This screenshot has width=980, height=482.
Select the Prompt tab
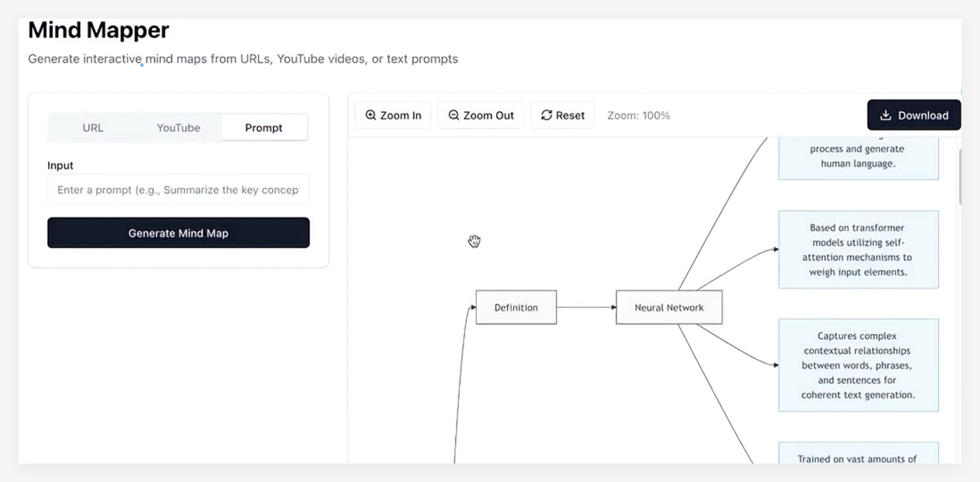[264, 128]
